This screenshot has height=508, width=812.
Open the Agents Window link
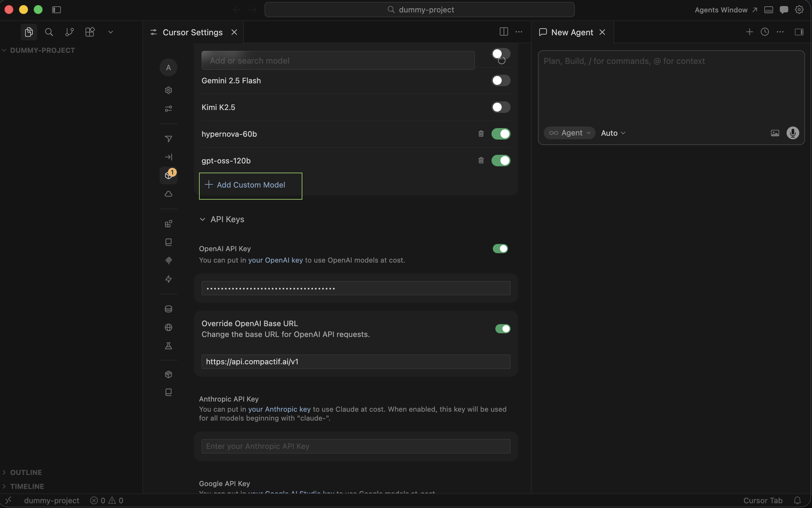[726, 10]
